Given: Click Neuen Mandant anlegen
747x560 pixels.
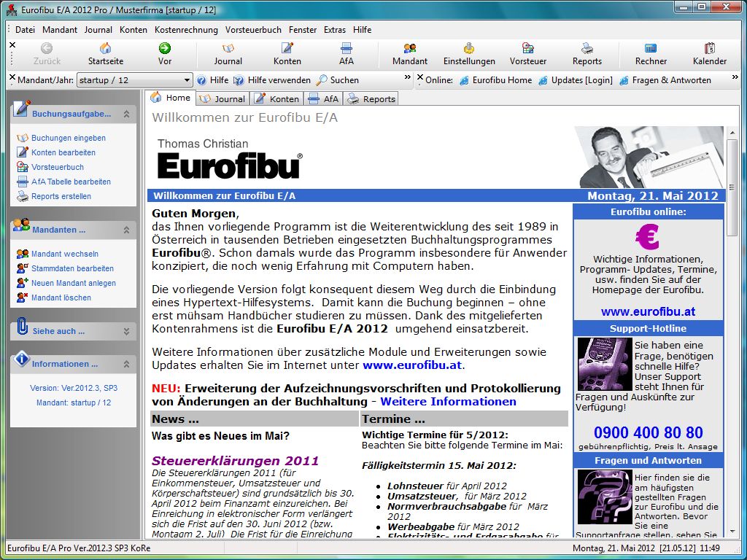Looking at the screenshot, I should coord(74,283).
